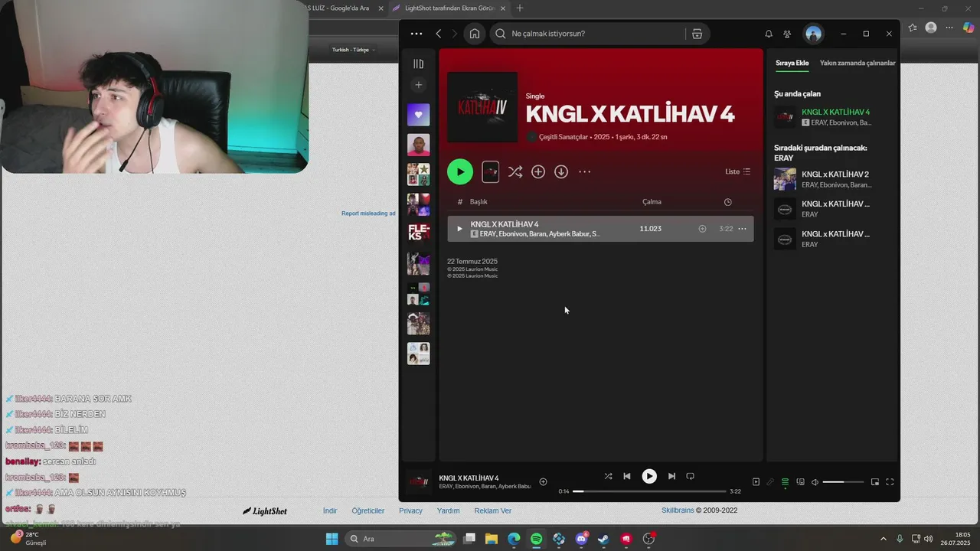
Task: Click the small album preview beside play button
Action: (x=491, y=171)
